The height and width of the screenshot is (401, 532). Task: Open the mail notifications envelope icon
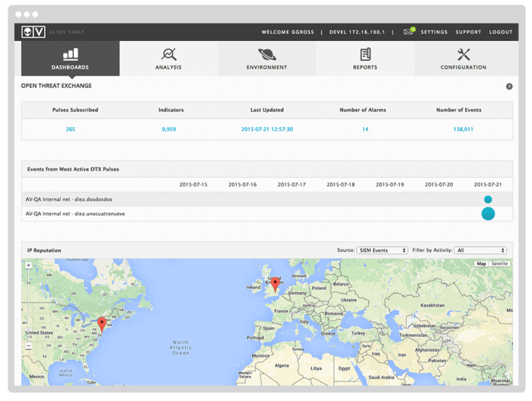[409, 32]
